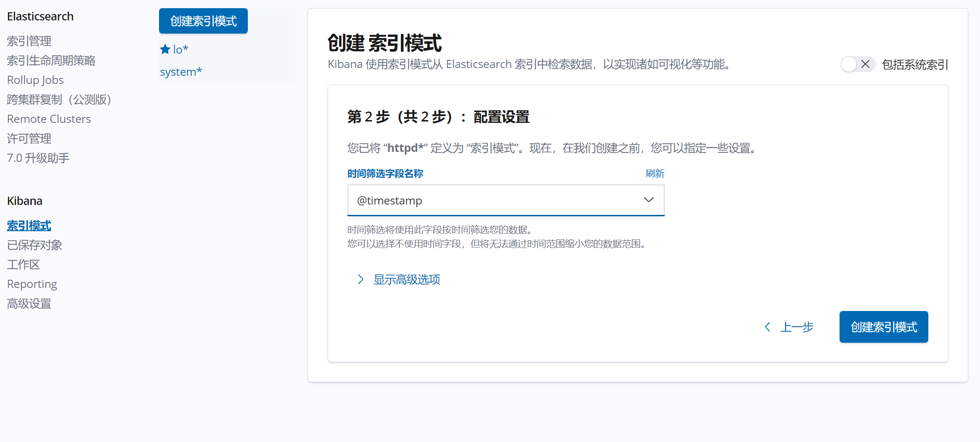
Task: Click the dropdown arrow in the time field selector
Action: [649, 200]
